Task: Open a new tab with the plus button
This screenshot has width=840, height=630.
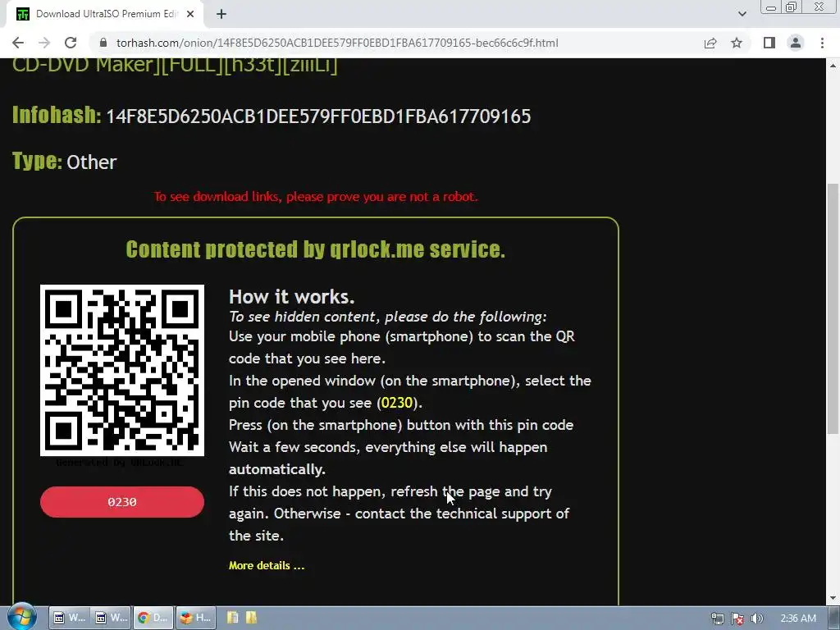Action: (x=221, y=14)
